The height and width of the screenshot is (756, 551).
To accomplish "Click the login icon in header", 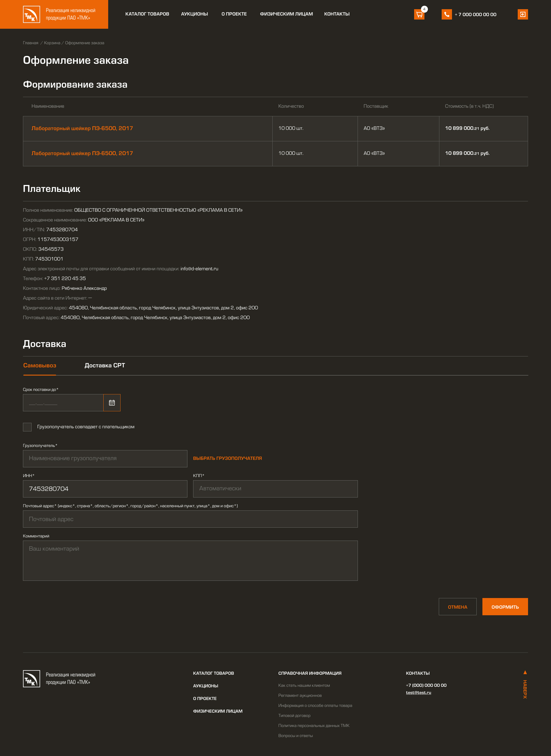I will 523,14.
